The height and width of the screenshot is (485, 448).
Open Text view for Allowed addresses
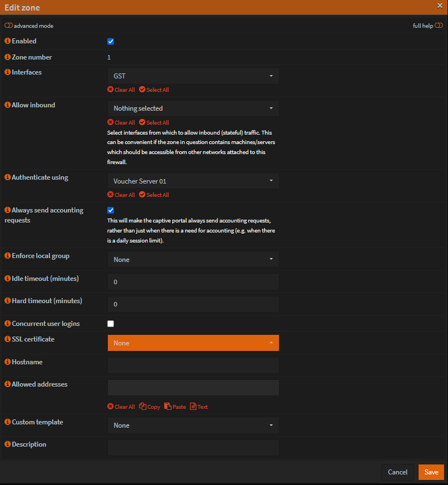tap(198, 407)
